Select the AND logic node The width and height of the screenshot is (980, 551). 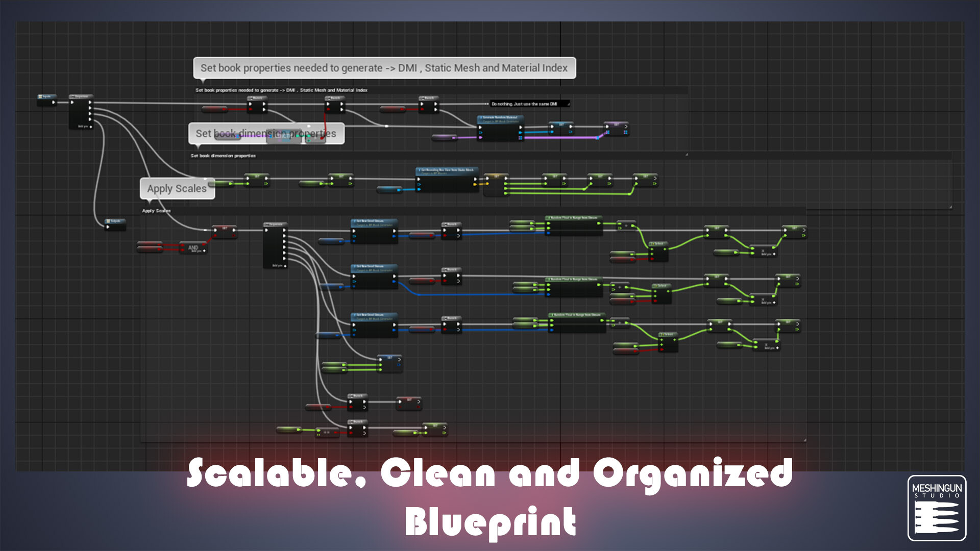[x=193, y=247]
